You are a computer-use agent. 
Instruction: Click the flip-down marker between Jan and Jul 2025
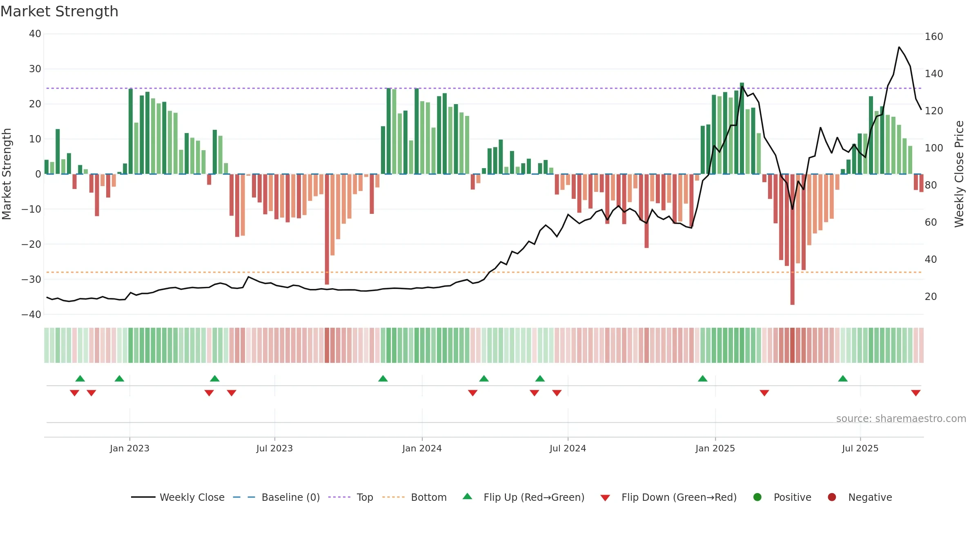[764, 393]
